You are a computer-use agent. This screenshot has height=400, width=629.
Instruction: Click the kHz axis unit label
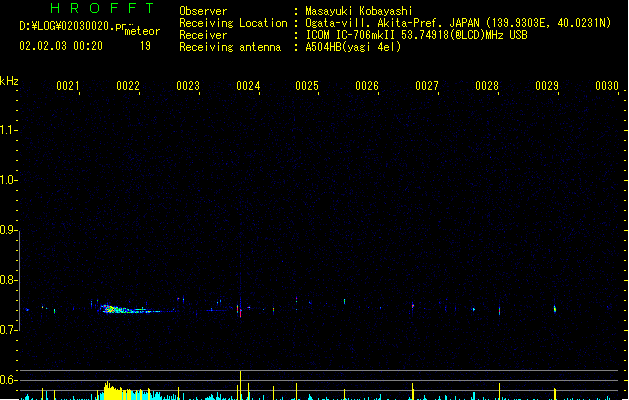pos(9,81)
